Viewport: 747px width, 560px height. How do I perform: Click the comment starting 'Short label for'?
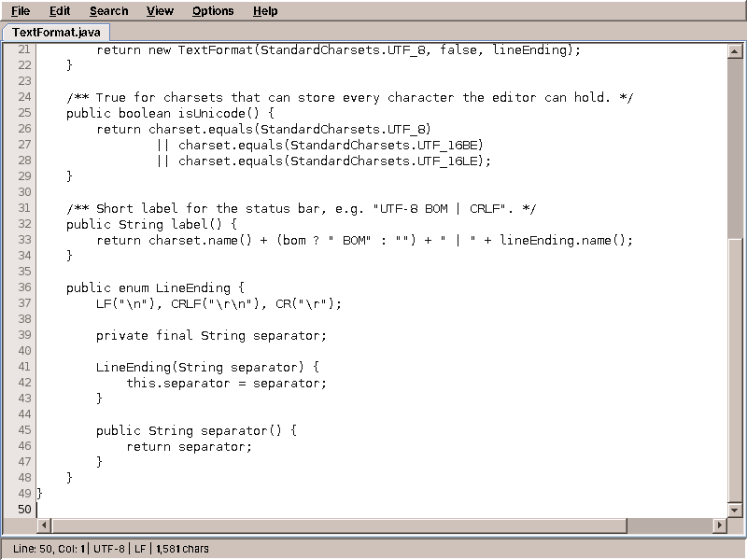point(301,208)
